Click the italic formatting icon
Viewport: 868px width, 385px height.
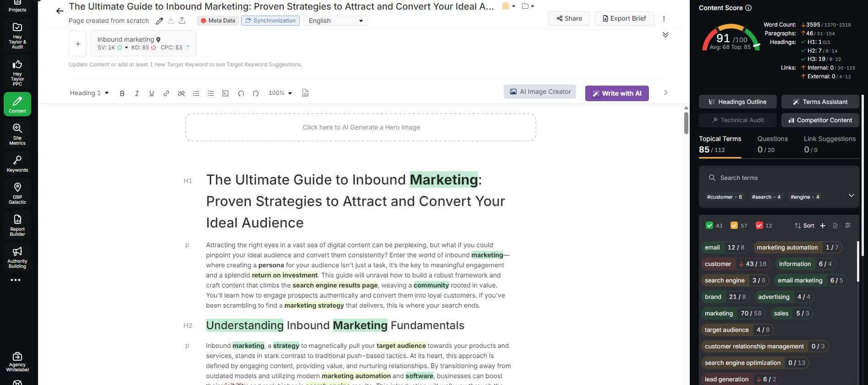coord(137,93)
